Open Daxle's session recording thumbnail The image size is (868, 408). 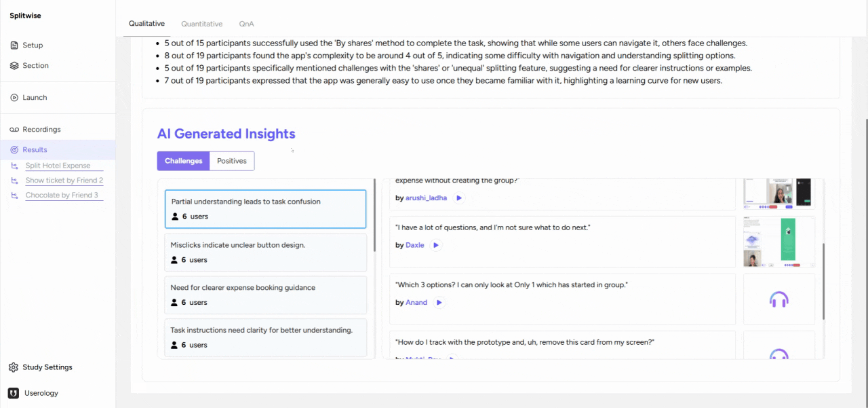point(779,242)
